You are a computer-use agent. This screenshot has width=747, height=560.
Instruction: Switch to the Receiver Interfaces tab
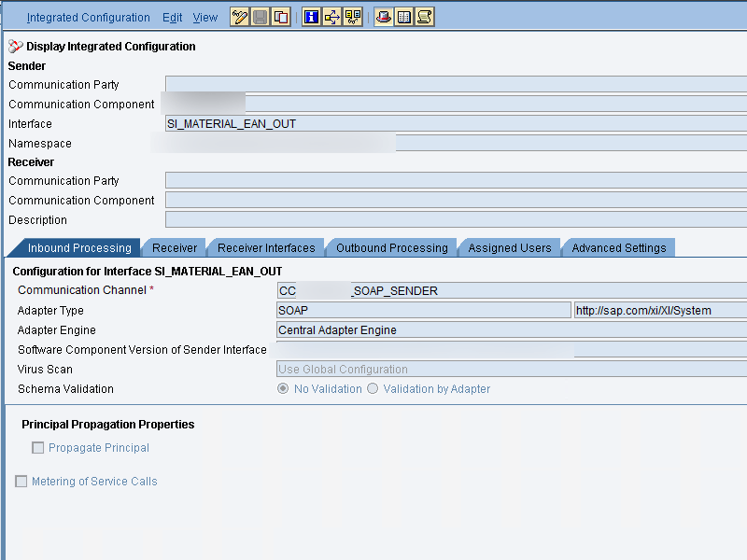pyautogui.click(x=265, y=247)
